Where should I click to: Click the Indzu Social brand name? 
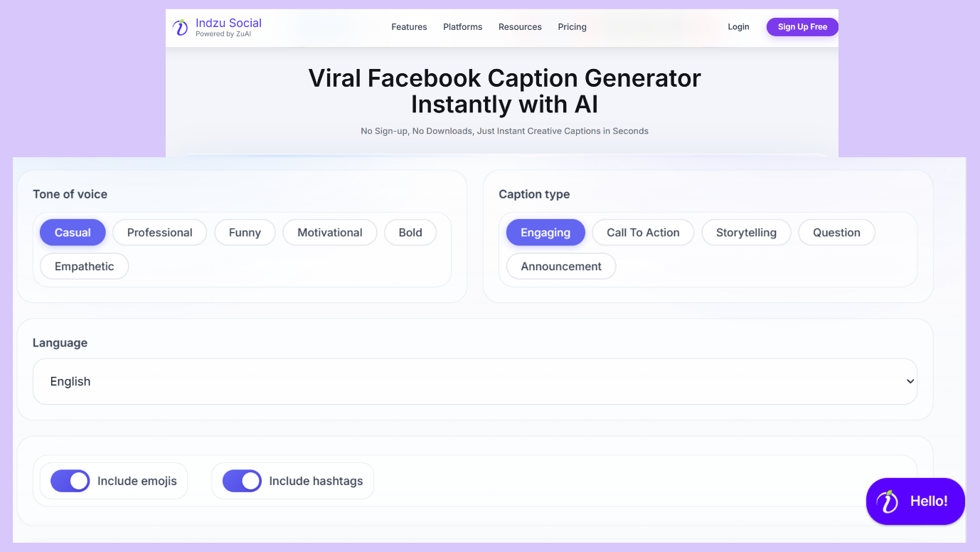[228, 23]
